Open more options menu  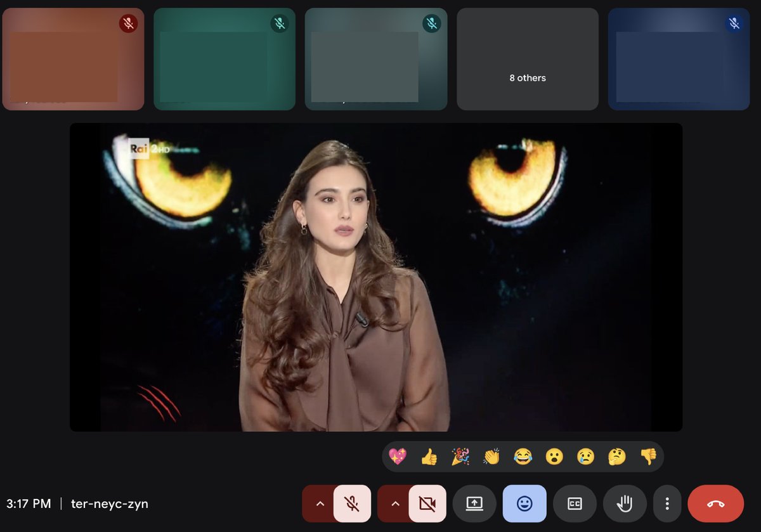[x=667, y=503]
